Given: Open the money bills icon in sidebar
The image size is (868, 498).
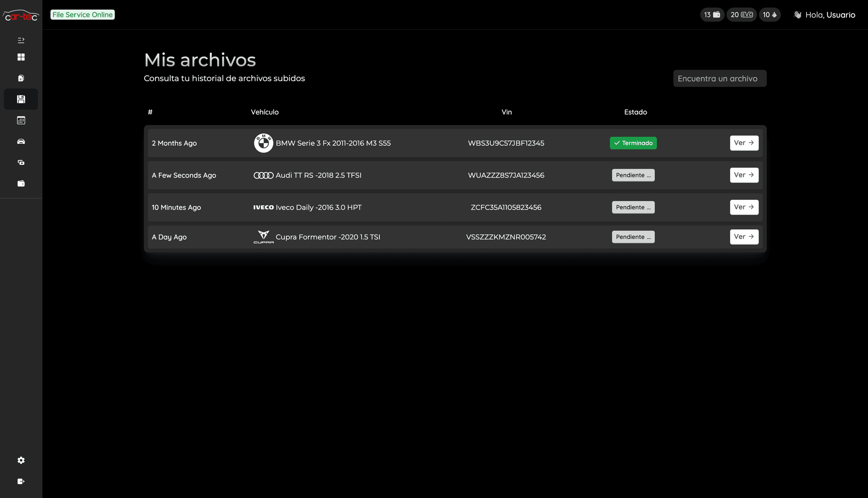Looking at the screenshot, I should pos(21,163).
